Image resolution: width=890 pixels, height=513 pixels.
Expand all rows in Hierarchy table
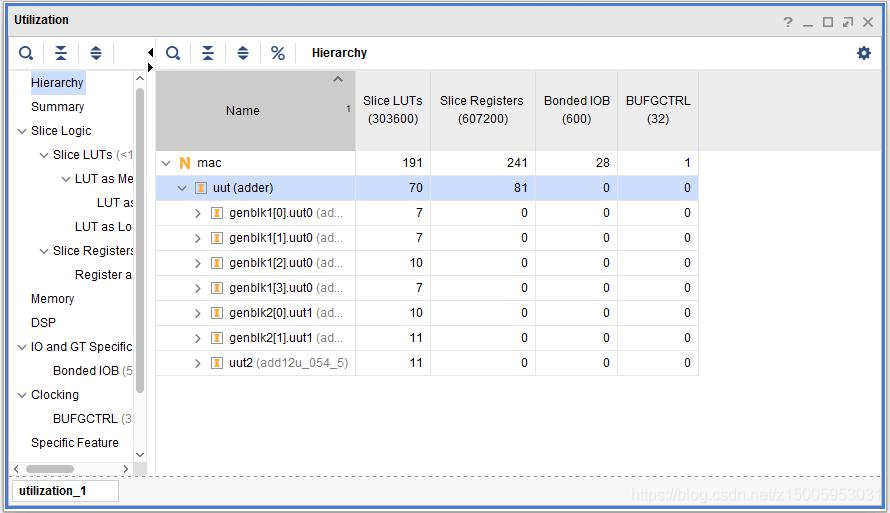243,53
